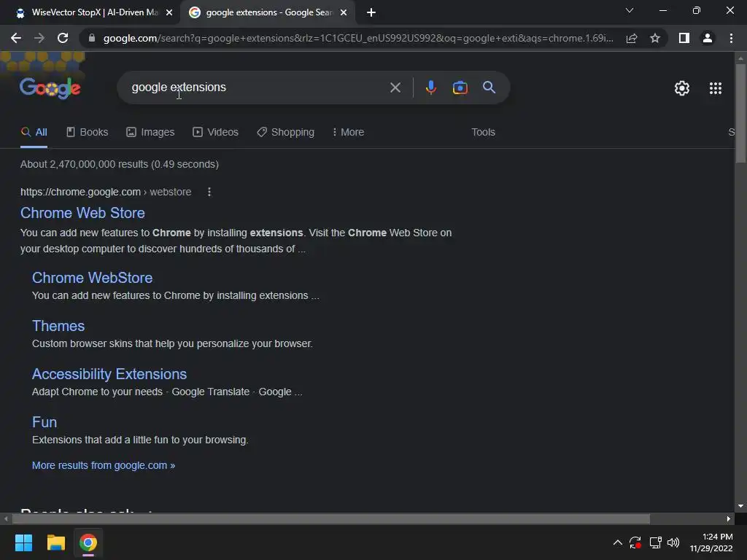747x560 pixels.
Task: Clear the search box text
Action: click(395, 87)
